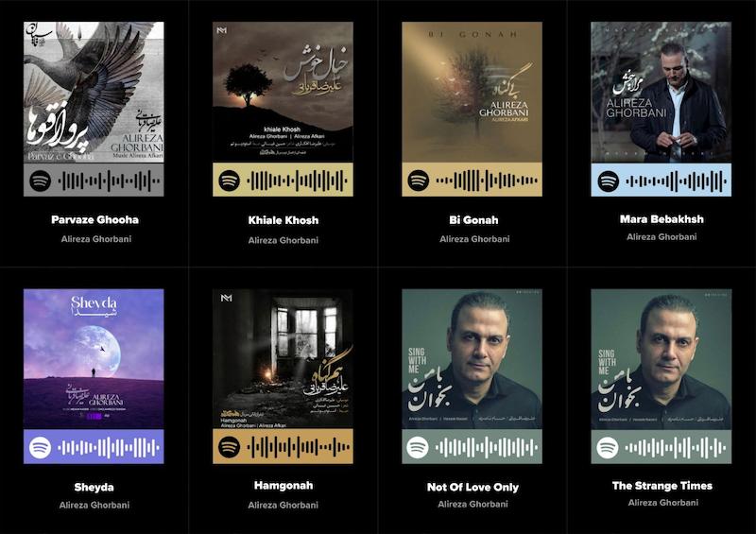Select the Bi Gonah album cover
Image resolution: width=756 pixels, height=534 pixels.
(472, 93)
